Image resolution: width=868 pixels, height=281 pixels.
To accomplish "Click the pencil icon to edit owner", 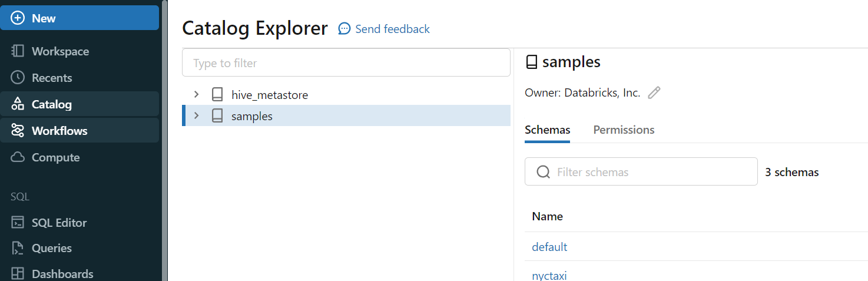I will pyautogui.click(x=654, y=92).
